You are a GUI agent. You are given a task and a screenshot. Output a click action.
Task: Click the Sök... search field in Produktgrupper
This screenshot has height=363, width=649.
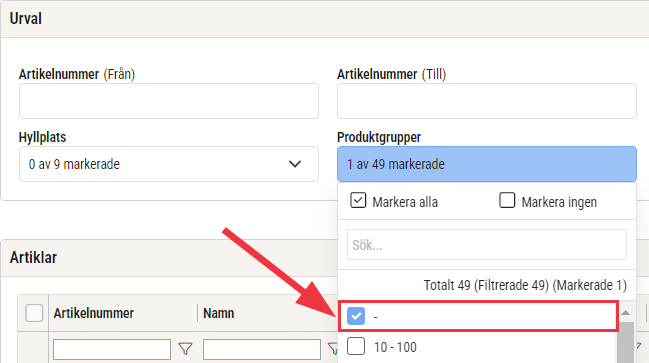tap(487, 245)
